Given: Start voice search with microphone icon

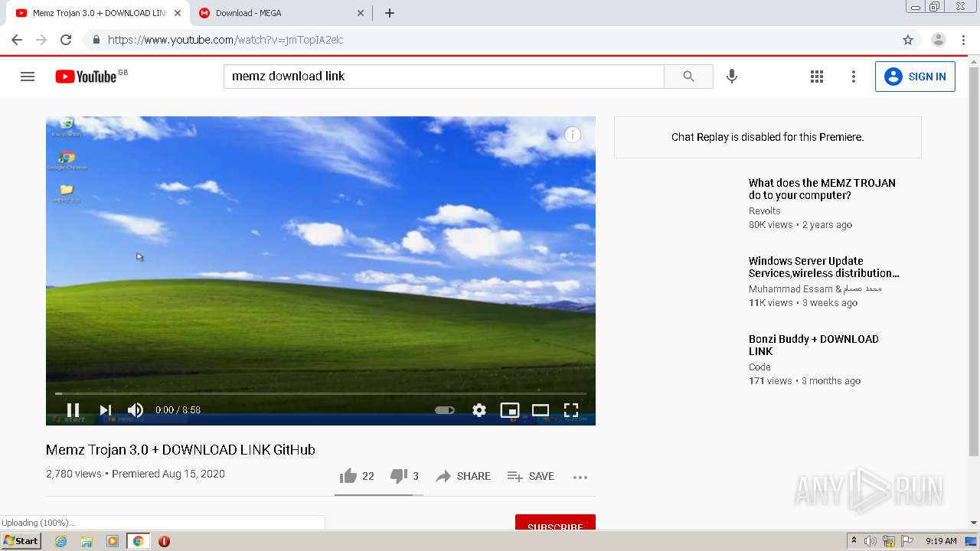Looking at the screenshot, I should 732,77.
